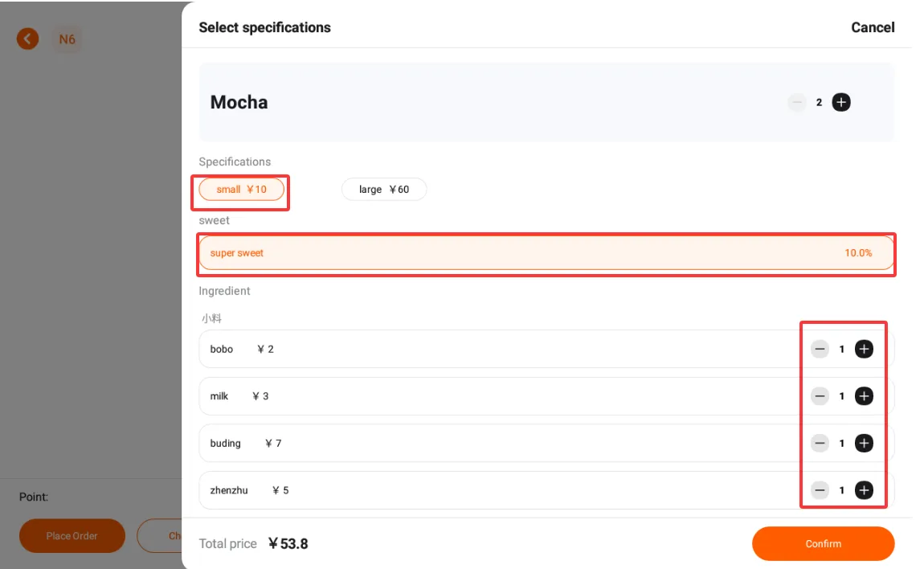Cancel the specification selection
The image size is (924, 569).
click(873, 27)
